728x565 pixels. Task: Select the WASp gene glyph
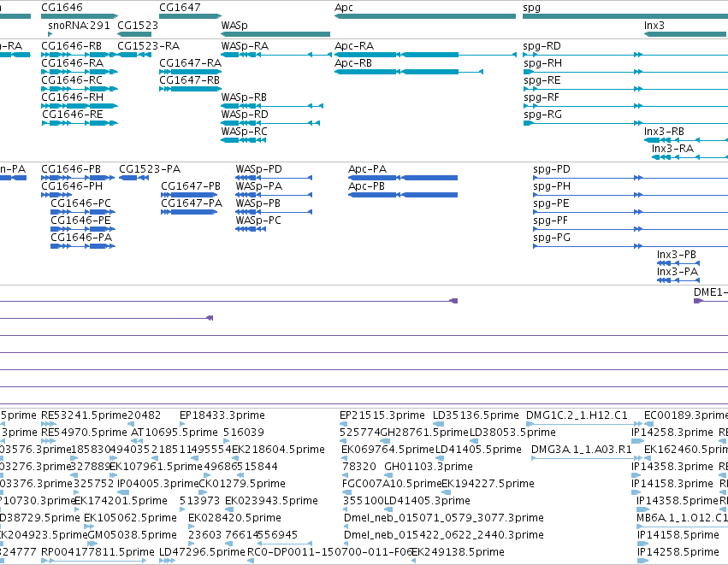coord(275,34)
